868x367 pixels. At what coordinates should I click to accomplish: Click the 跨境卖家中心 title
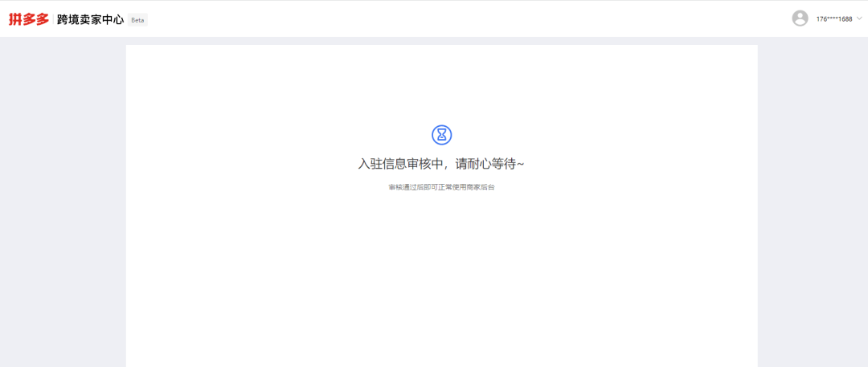click(x=90, y=20)
